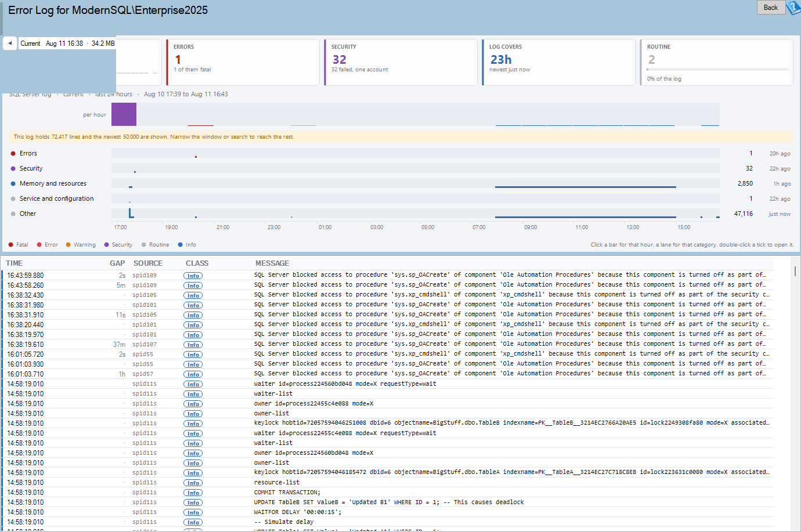
Task: Click the Back button
Action: pos(771,8)
